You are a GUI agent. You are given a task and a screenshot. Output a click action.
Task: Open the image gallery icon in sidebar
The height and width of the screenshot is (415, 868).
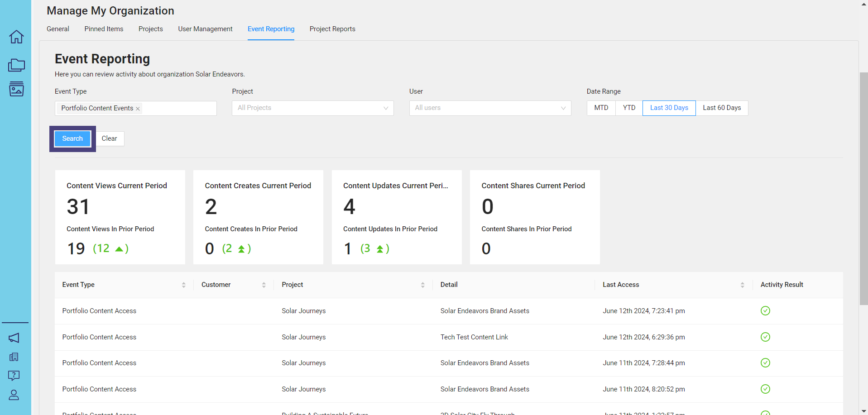(16, 89)
